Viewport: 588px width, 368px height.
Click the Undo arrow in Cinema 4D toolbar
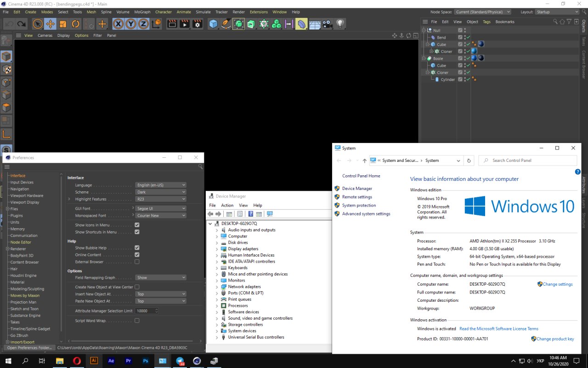point(9,24)
